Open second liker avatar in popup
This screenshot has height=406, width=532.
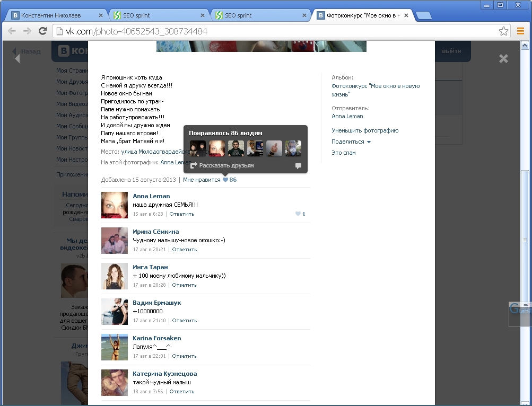point(217,148)
